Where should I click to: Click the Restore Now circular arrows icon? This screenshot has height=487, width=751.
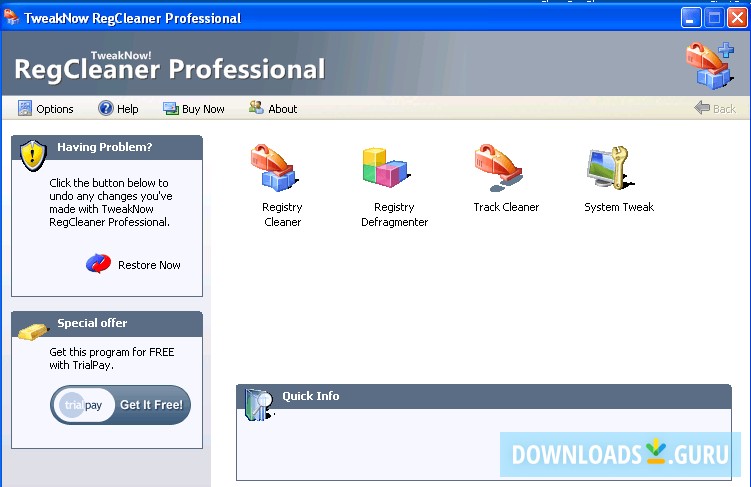click(x=99, y=263)
